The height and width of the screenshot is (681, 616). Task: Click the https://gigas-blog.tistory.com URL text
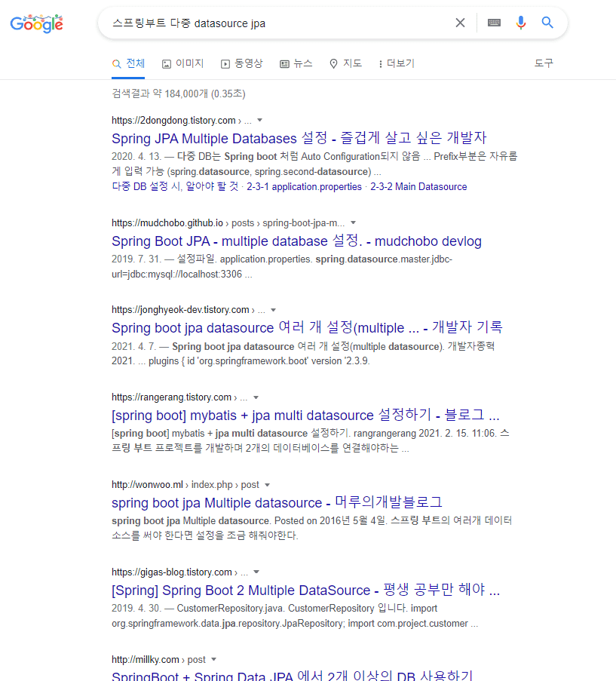tap(171, 572)
